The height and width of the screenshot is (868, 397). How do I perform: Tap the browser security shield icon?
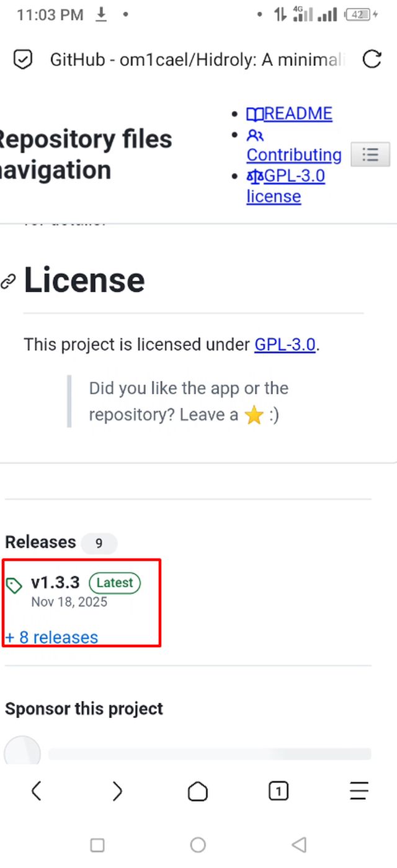click(23, 60)
